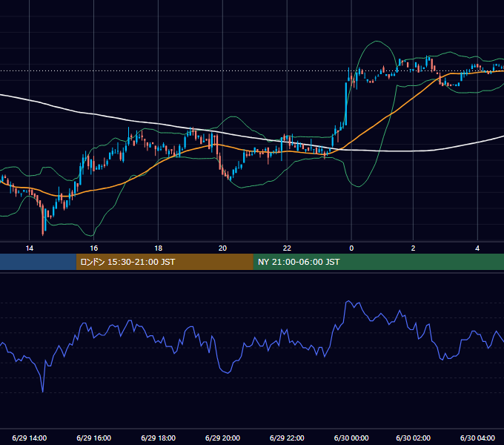Click the 16 hour axis label

(x=93, y=248)
